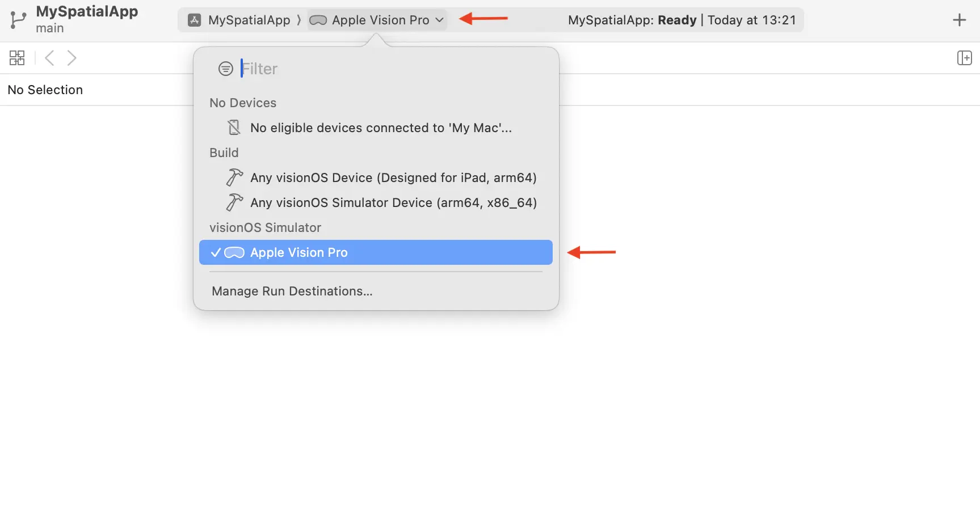Open the Apple Vision Pro destination dropdown
Screen dimensions: 980x520
click(377, 20)
